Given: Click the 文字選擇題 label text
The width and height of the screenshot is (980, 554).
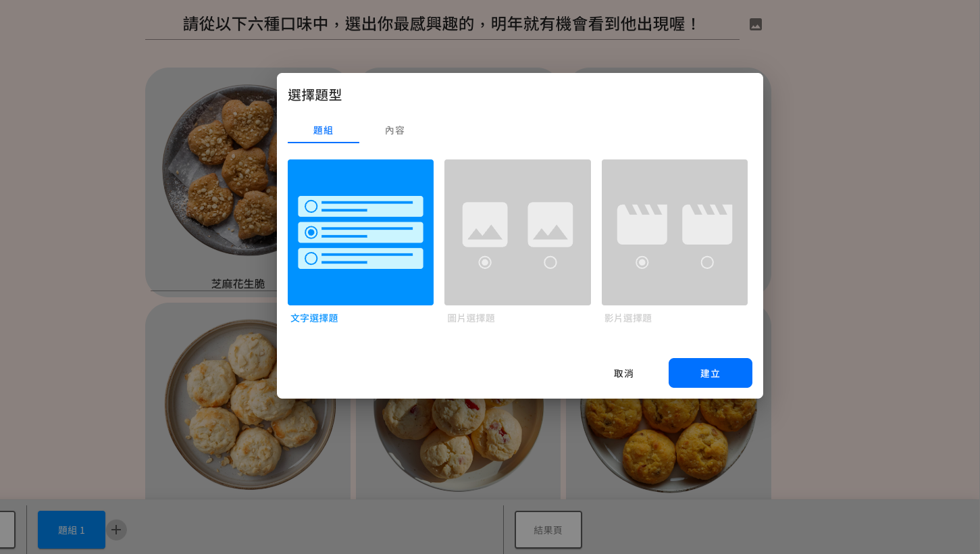Looking at the screenshot, I should (314, 318).
